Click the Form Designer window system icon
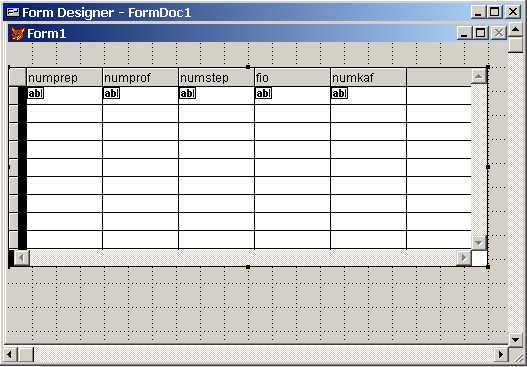The image size is (527, 367). coord(13,12)
